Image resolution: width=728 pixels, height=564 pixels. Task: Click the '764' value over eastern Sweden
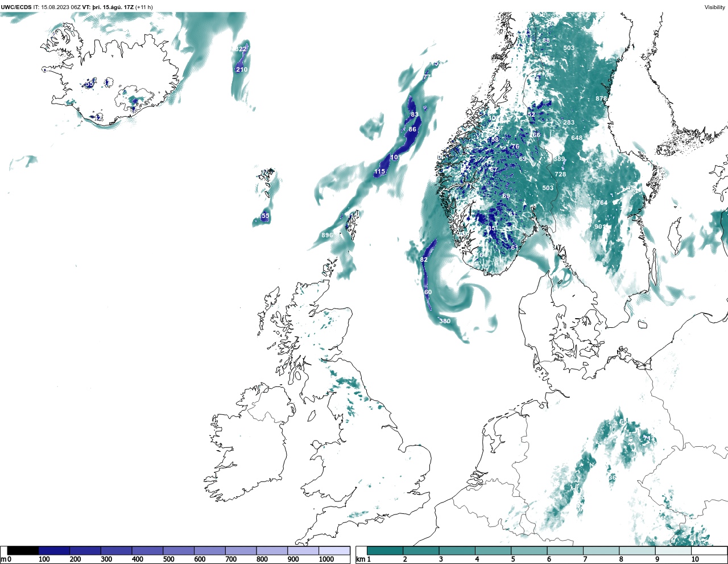pos(602,203)
